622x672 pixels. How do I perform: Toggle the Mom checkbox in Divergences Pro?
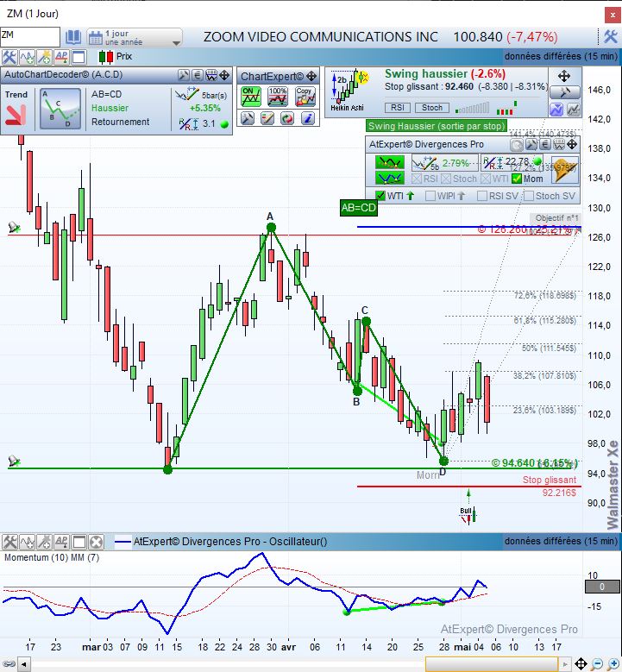click(517, 179)
